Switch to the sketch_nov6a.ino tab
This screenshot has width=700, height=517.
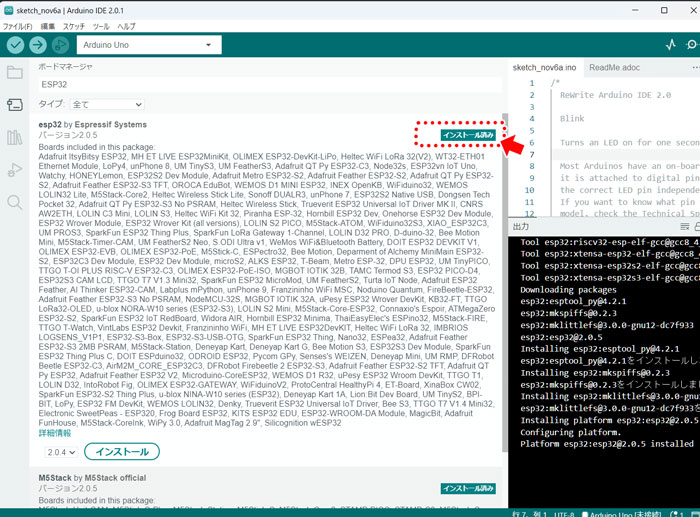pyautogui.click(x=544, y=67)
